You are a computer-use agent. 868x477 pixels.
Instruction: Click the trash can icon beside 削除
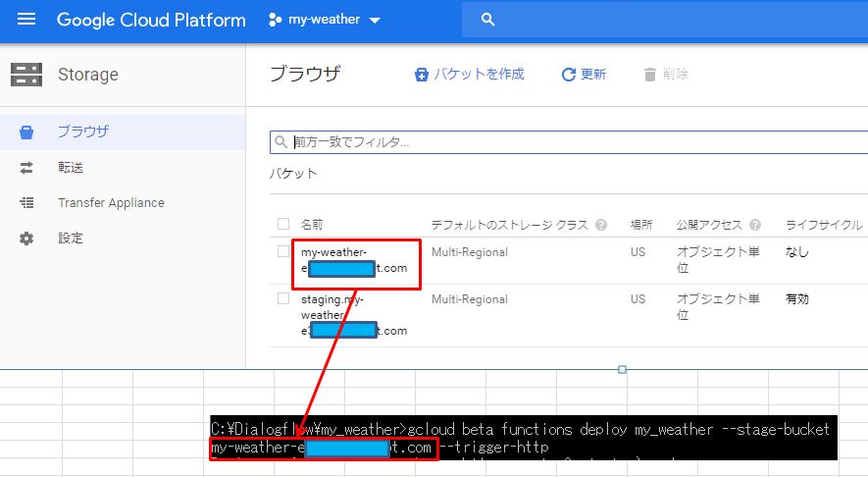pyautogui.click(x=650, y=75)
